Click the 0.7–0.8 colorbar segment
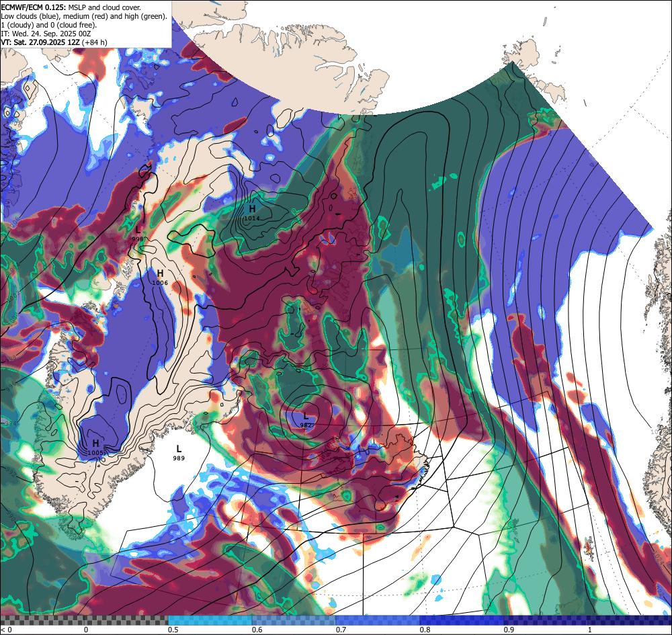The height and width of the screenshot is (635, 672). pos(378,620)
